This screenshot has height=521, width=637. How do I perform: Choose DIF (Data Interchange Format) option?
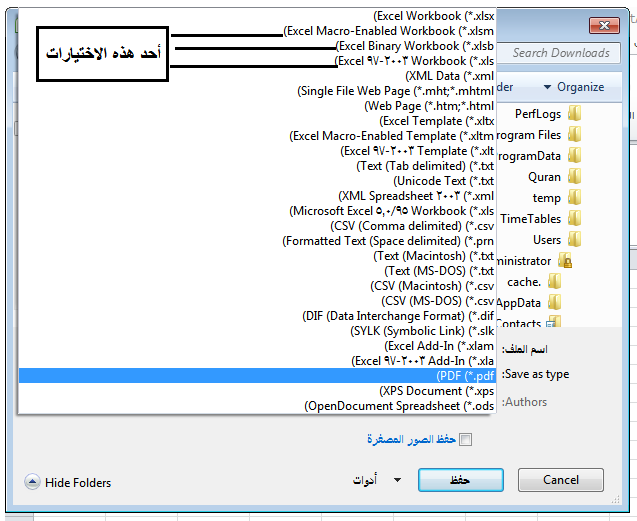257,316
